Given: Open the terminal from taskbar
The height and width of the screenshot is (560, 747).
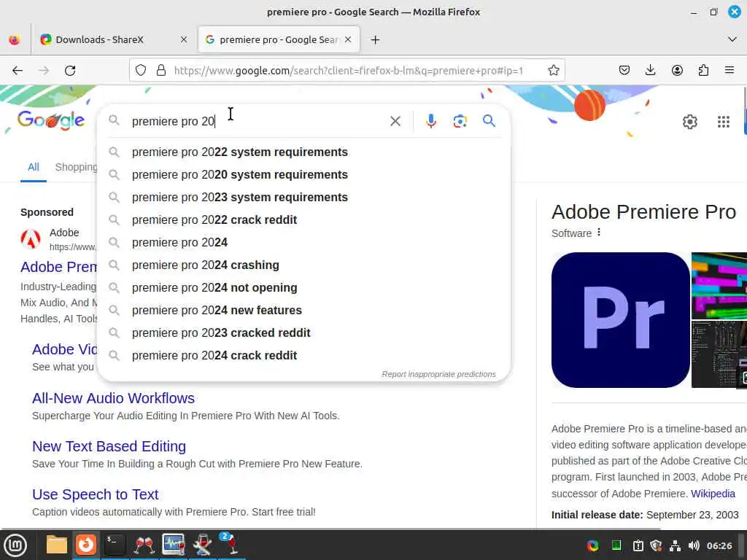Looking at the screenshot, I should point(115,545).
